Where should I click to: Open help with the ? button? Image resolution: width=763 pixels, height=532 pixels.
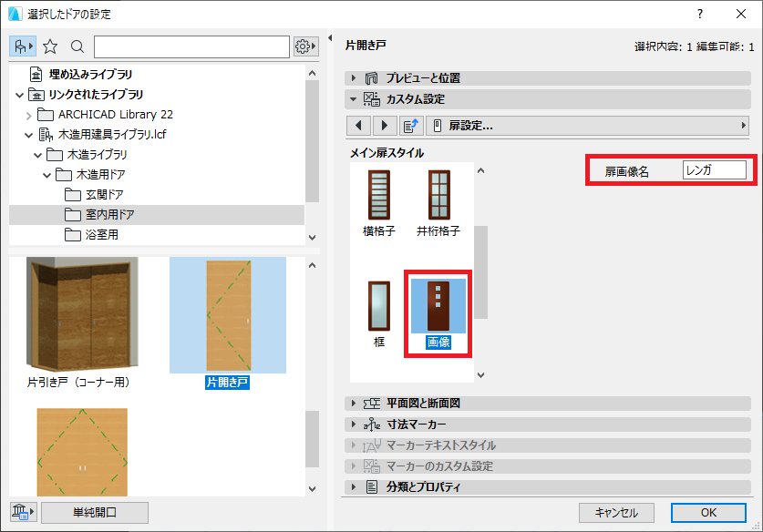pos(700,14)
